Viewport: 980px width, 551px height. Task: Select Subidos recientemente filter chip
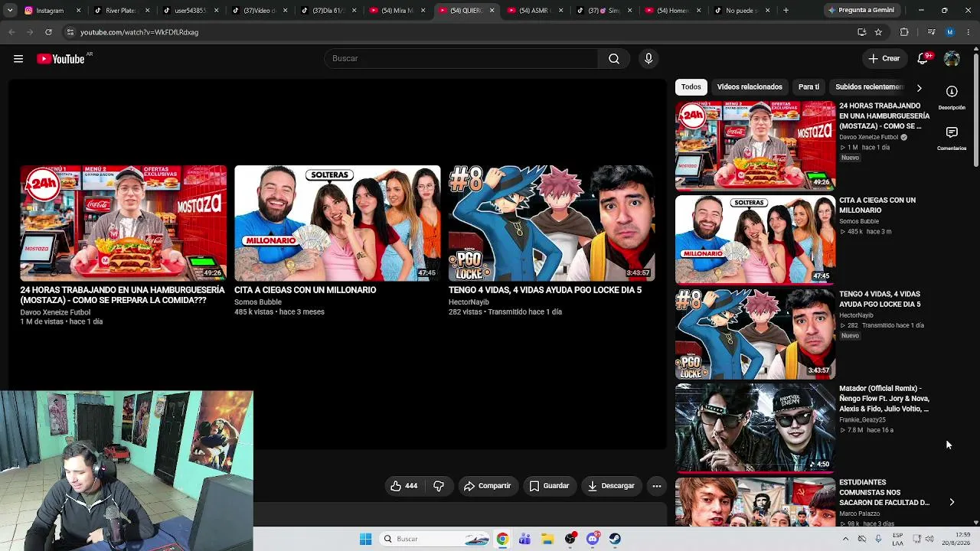870,87
